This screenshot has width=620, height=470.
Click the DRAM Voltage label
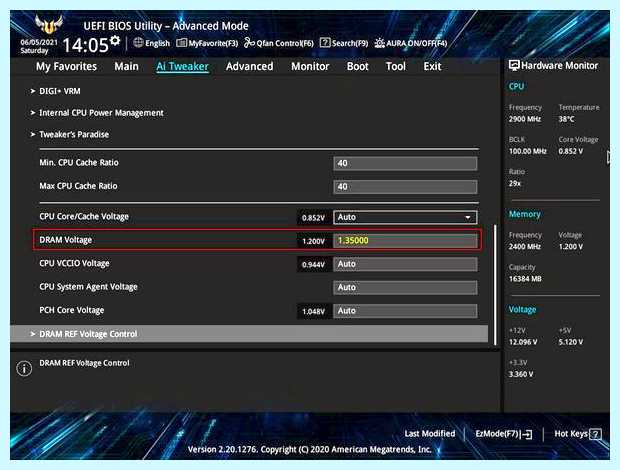pyautogui.click(x=66, y=240)
